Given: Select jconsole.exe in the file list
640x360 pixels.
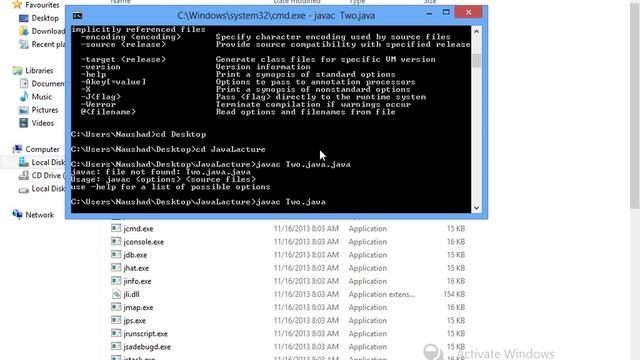Looking at the screenshot, I should [x=143, y=242].
